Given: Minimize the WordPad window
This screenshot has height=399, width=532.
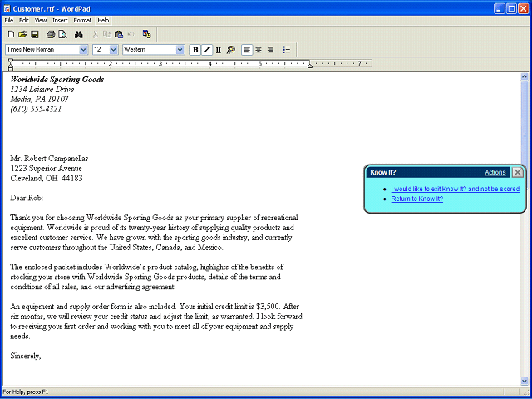Looking at the screenshot, I should click(x=499, y=9).
